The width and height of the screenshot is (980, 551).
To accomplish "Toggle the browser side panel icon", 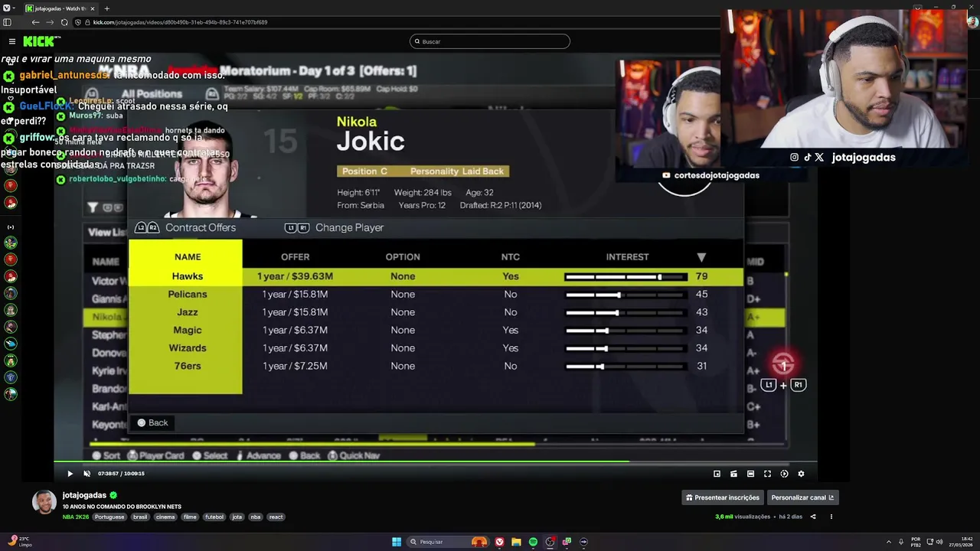I will (x=7, y=22).
